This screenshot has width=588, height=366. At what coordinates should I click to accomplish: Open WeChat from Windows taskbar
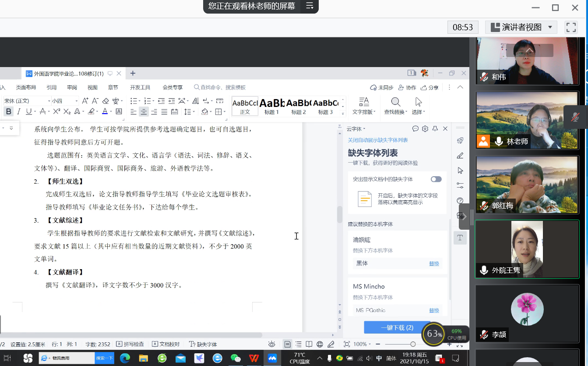236,358
